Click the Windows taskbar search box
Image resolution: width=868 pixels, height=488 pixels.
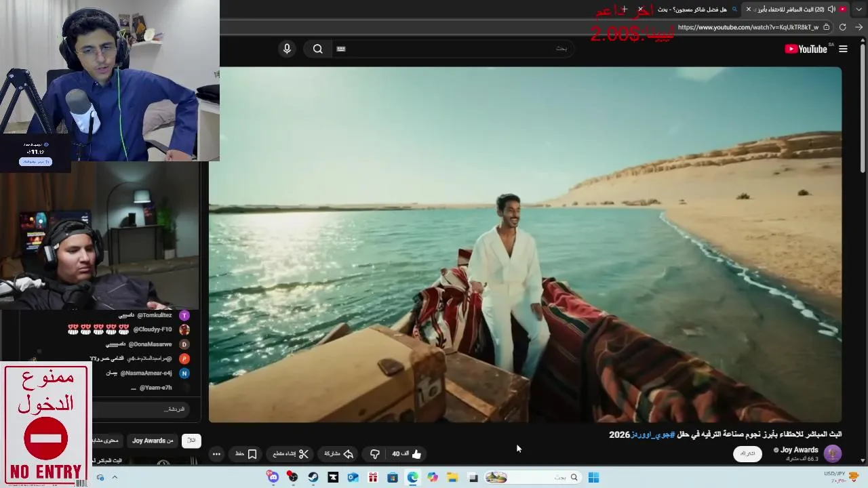pos(533,477)
